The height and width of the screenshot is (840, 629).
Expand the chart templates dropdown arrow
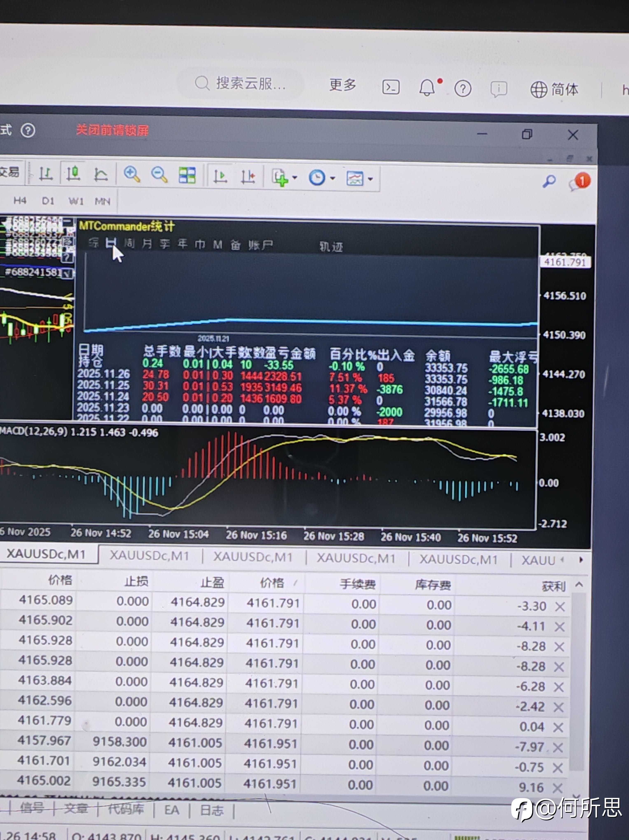click(x=370, y=179)
